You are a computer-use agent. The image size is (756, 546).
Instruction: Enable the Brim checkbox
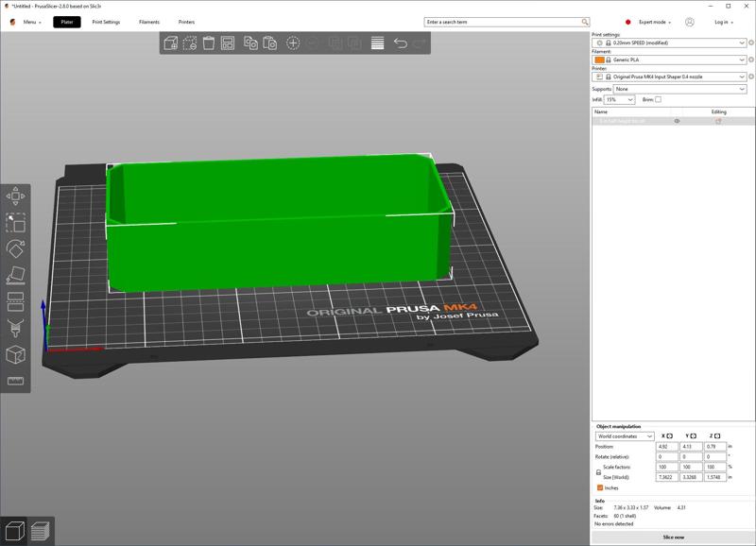point(659,99)
